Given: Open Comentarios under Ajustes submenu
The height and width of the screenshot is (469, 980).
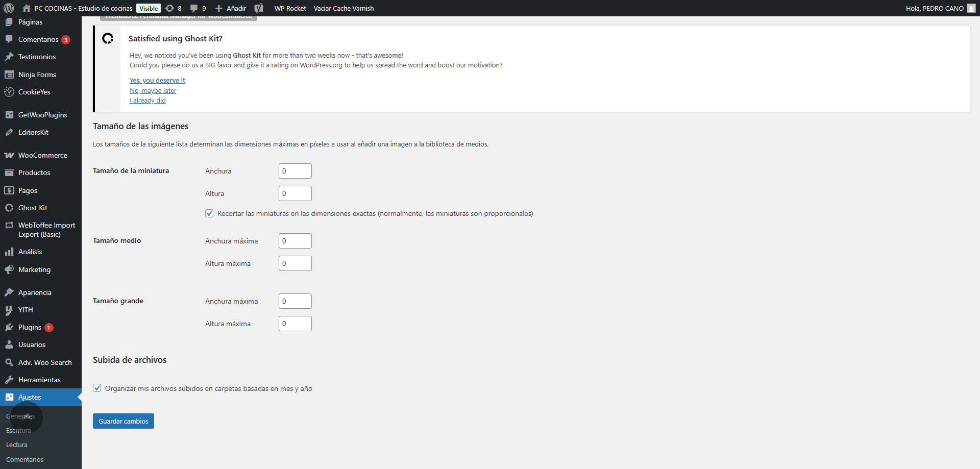Looking at the screenshot, I should [24, 460].
